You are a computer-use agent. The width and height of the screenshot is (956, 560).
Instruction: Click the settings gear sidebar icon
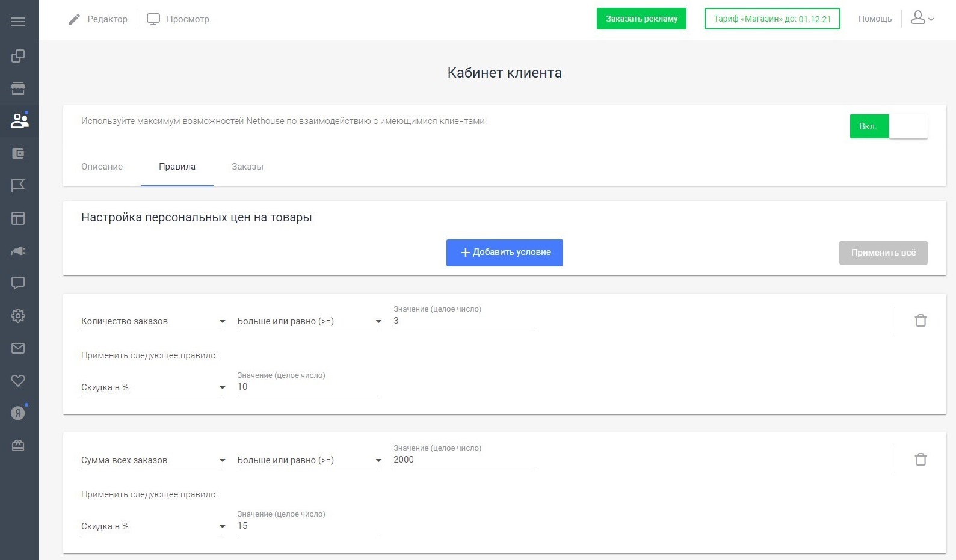(18, 316)
